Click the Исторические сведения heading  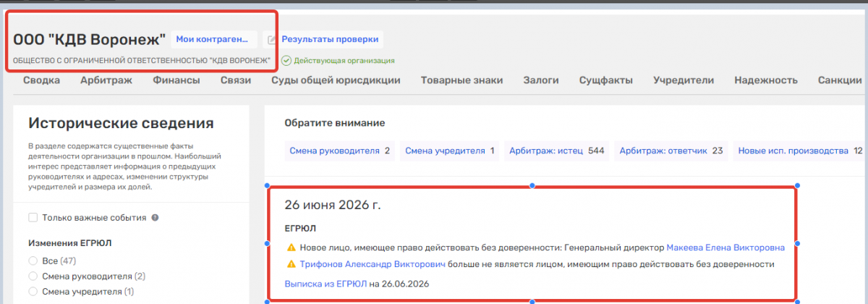[x=121, y=123]
